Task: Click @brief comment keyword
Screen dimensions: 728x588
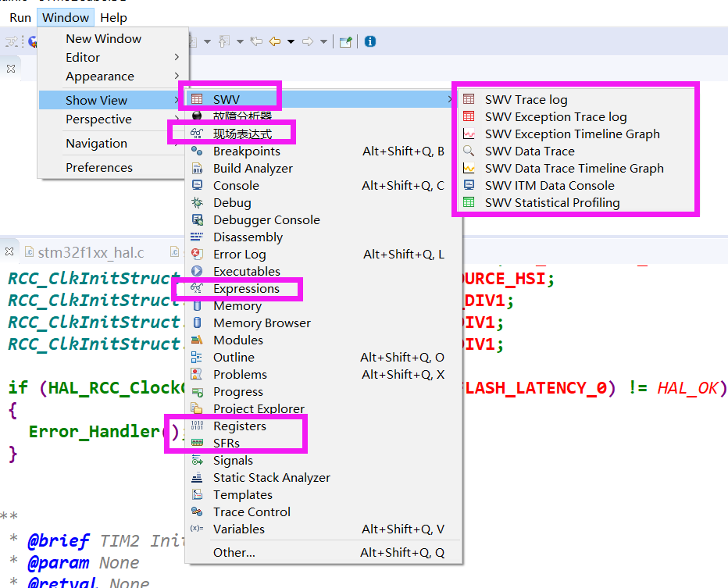Action: click(59, 540)
